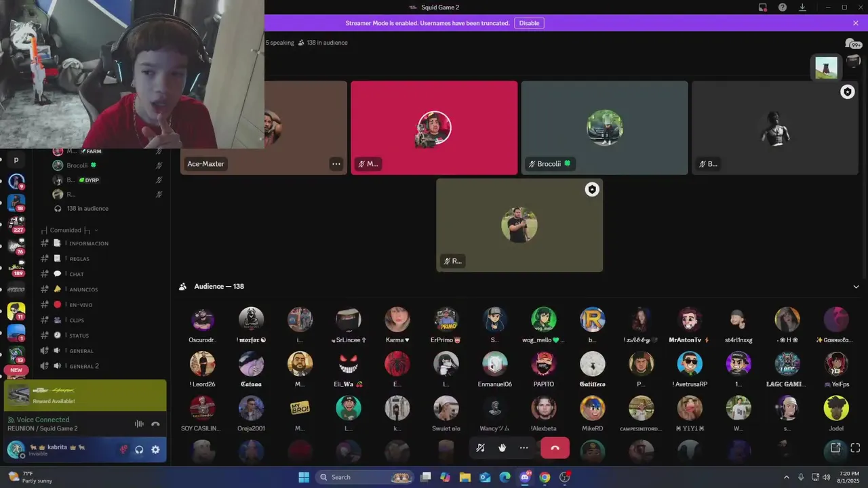Open the Discord inbox icon in title bar
The image size is (868, 488).
pyautogui.click(x=763, y=7)
